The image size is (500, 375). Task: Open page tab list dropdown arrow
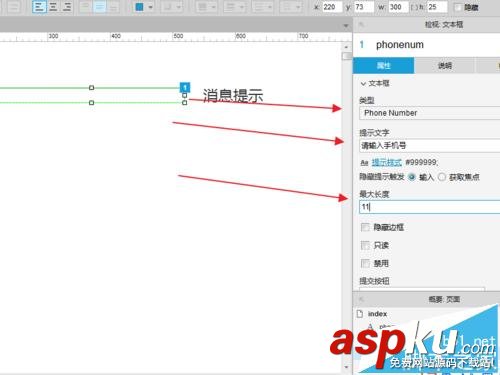(x=346, y=25)
